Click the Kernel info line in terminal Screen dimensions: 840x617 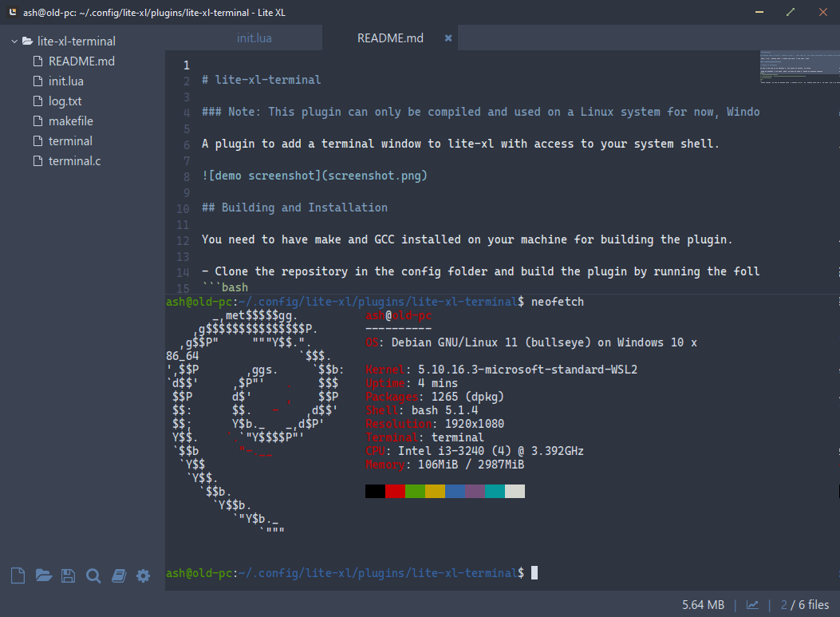[502, 370]
